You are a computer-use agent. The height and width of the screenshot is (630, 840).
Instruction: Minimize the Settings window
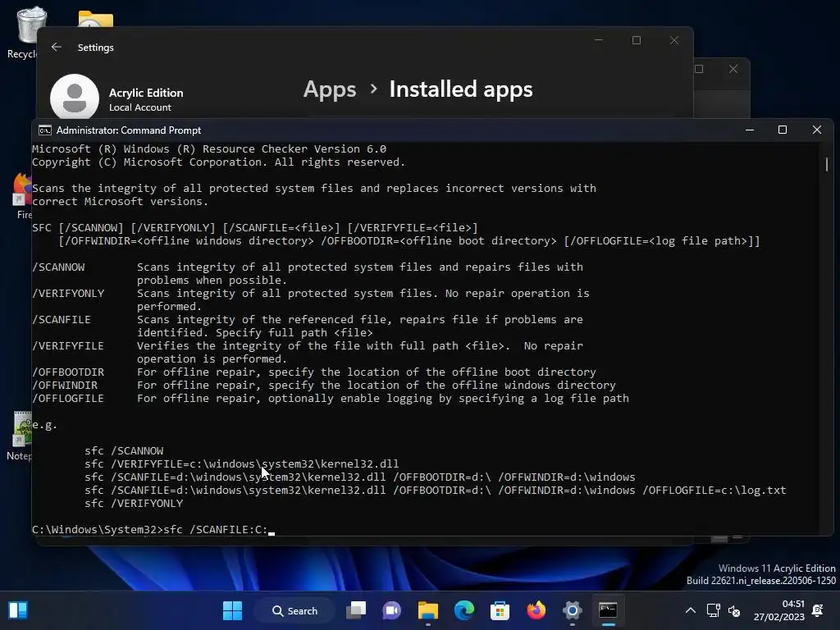pyautogui.click(x=599, y=40)
